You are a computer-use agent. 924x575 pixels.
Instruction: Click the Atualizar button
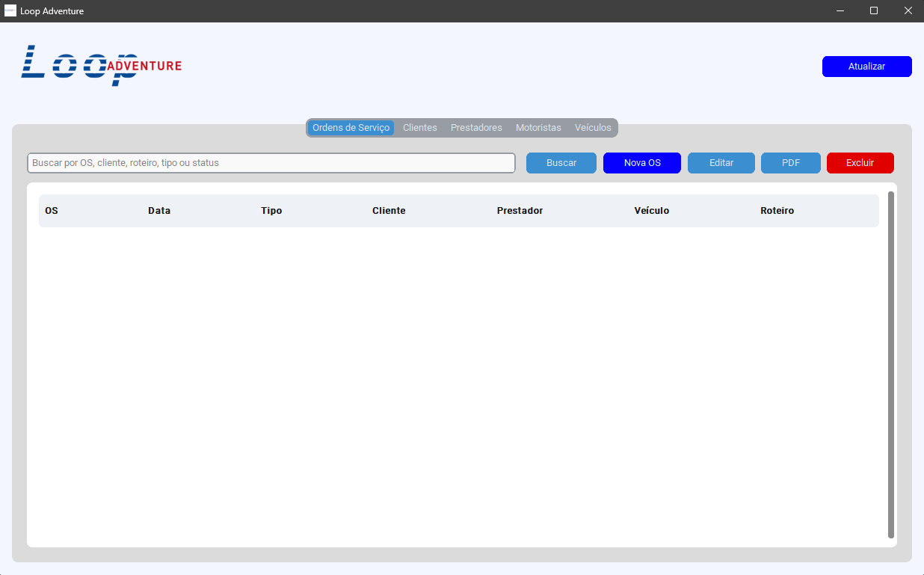866,67
